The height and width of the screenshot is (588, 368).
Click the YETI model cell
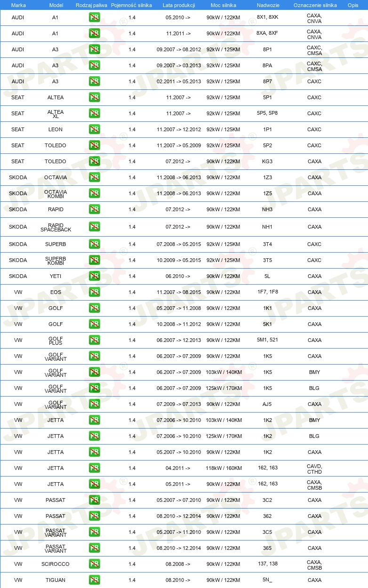[x=56, y=276]
